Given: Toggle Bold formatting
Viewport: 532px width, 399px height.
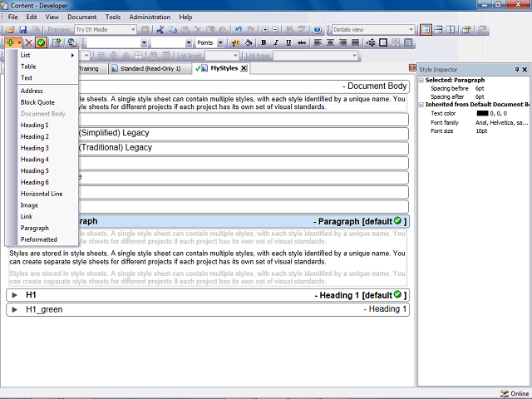Looking at the screenshot, I should 264,42.
